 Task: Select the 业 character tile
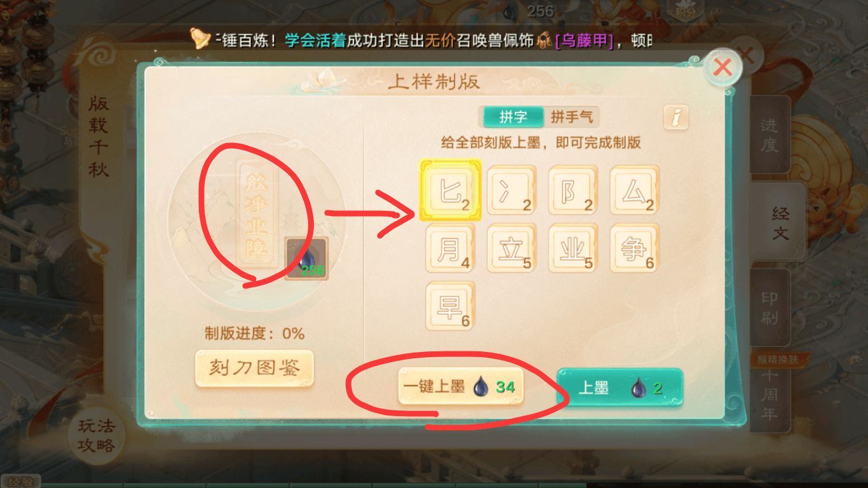(573, 248)
